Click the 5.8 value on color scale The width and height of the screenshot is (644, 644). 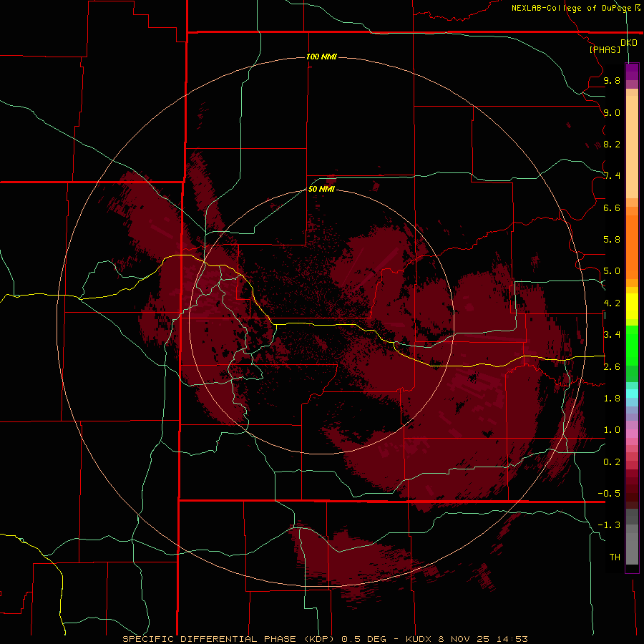(612, 240)
